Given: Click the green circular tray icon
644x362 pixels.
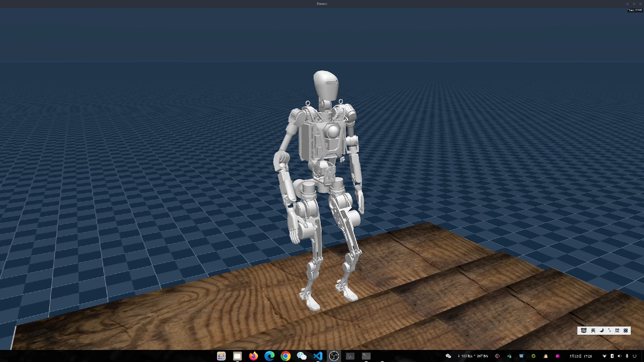Looking at the screenshot, I should [x=533, y=356].
